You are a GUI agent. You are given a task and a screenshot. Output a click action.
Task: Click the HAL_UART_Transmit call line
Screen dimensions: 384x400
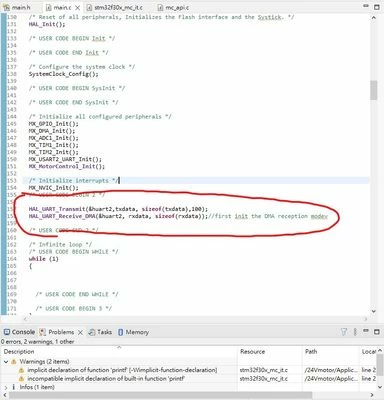118,209
